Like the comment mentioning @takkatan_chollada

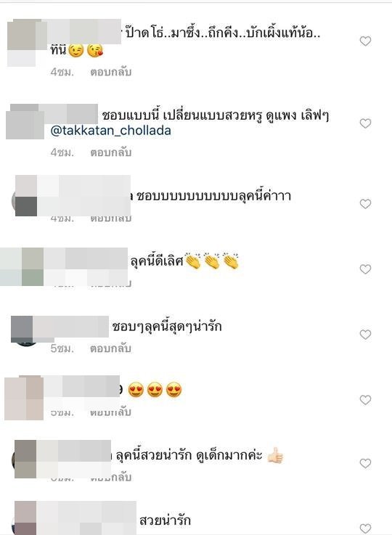365,123
